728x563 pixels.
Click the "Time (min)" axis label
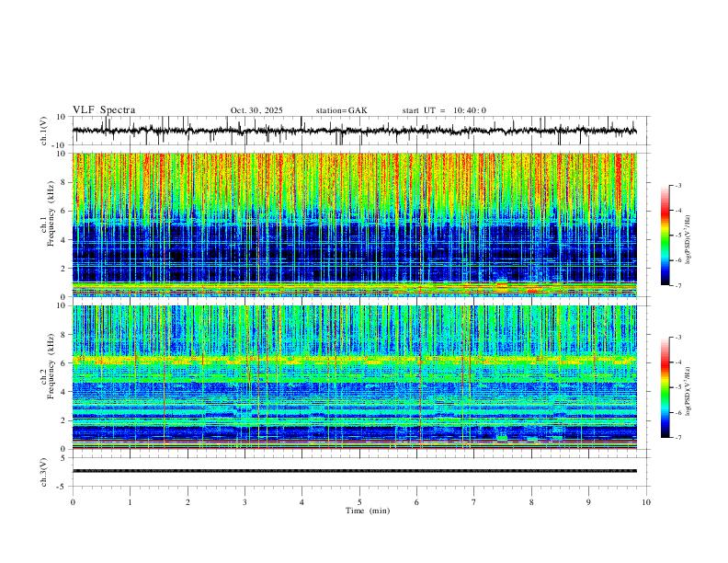(x=368, y=511)
